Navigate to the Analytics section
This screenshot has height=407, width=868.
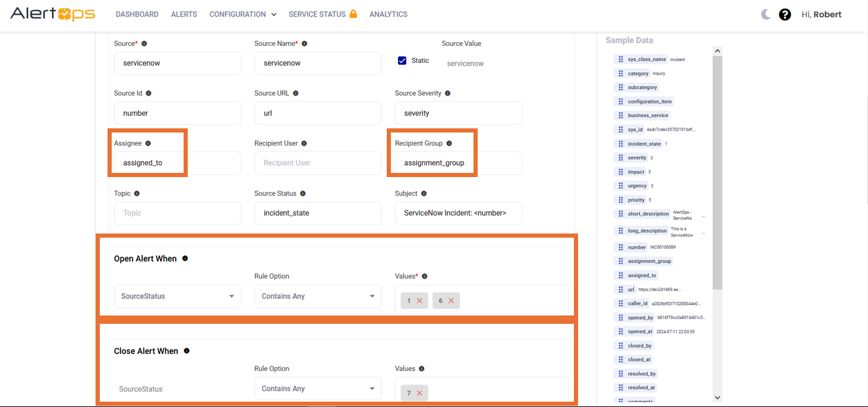(388, 14)
